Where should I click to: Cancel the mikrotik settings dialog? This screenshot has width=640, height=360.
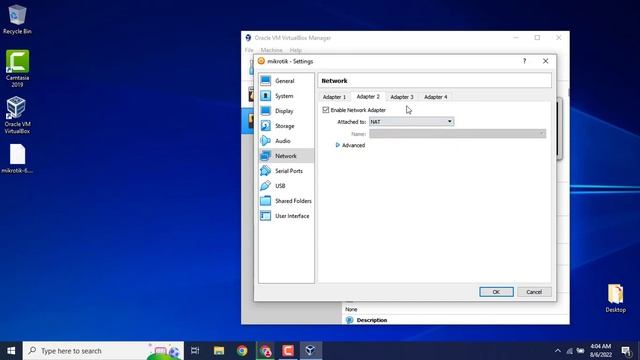pos(534,292)
